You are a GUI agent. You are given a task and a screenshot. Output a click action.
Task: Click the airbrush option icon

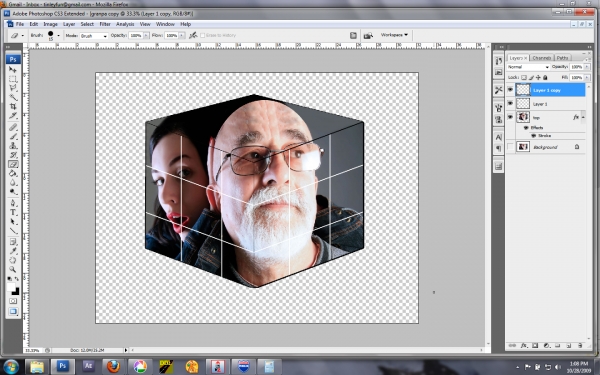[x=193, y=35]
